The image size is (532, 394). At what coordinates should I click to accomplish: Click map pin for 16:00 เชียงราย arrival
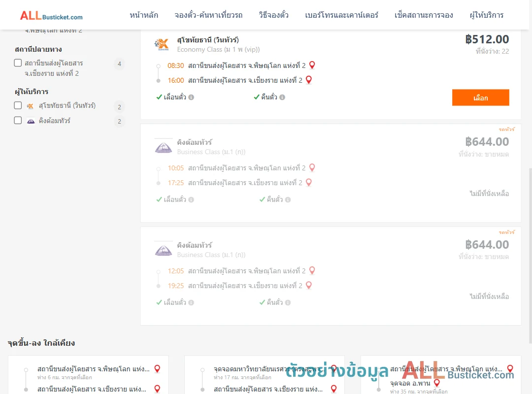[x=309, y=80]
